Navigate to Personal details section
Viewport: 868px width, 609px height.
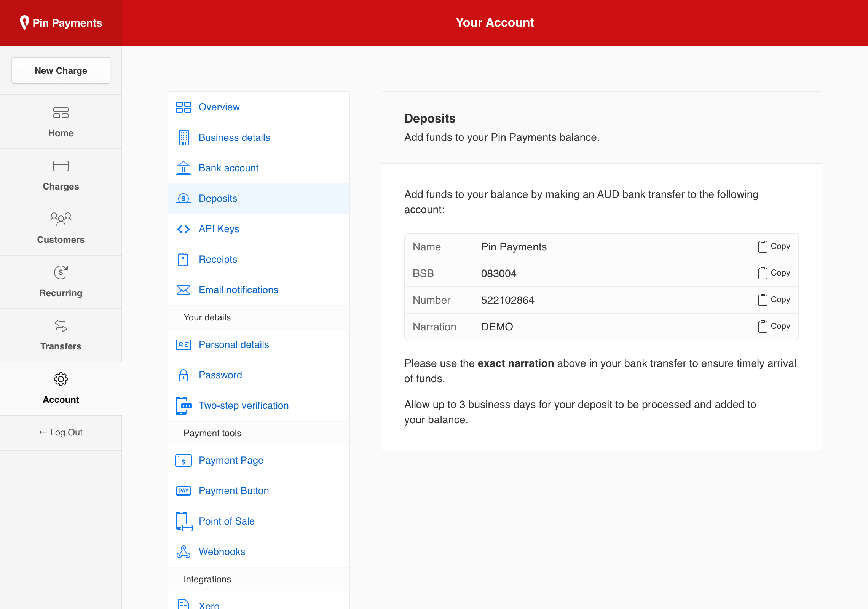tap(234, 345)
